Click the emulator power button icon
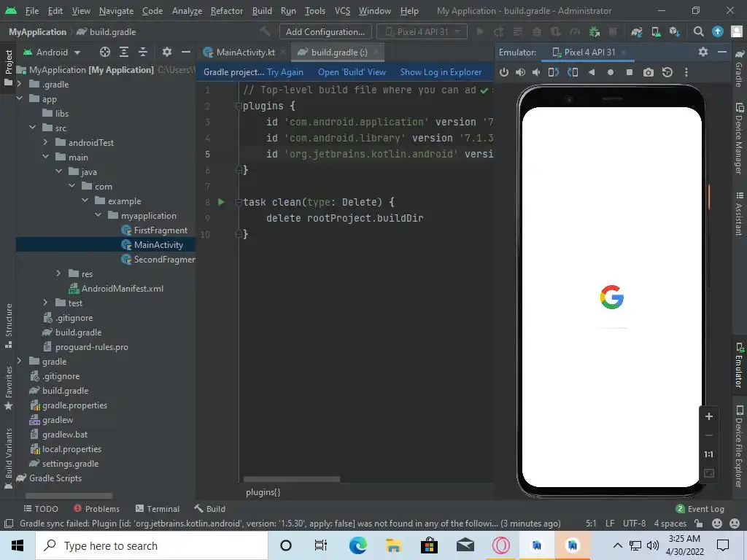The image size is (747, 560). 503,72
